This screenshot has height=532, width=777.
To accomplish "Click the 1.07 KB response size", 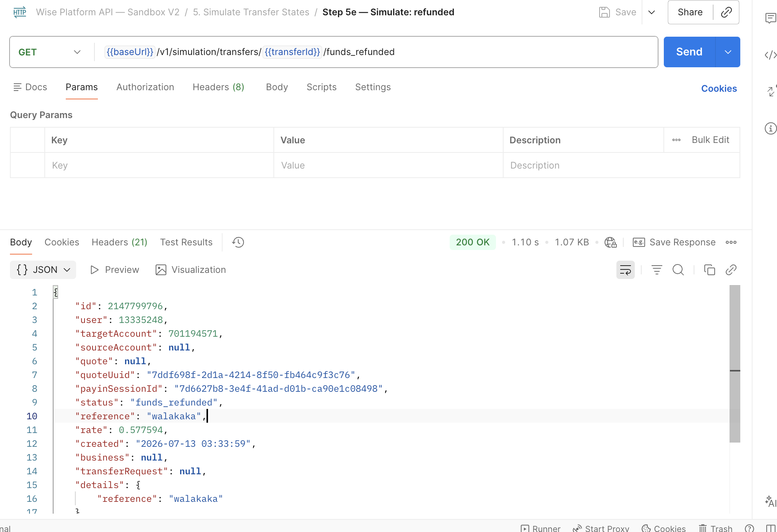I will point(572,242).
